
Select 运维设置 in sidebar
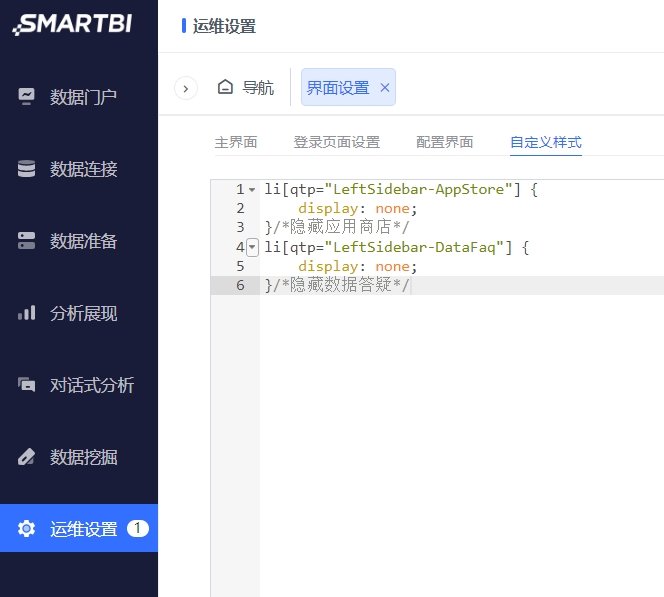point(79,528)
